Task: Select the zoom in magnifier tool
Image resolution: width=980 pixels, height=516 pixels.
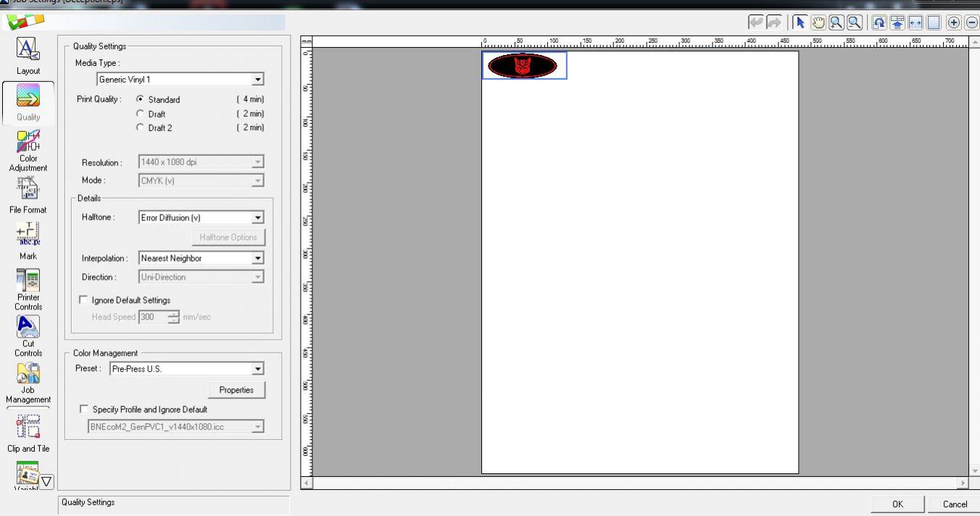Action: (x=836, y=22)
